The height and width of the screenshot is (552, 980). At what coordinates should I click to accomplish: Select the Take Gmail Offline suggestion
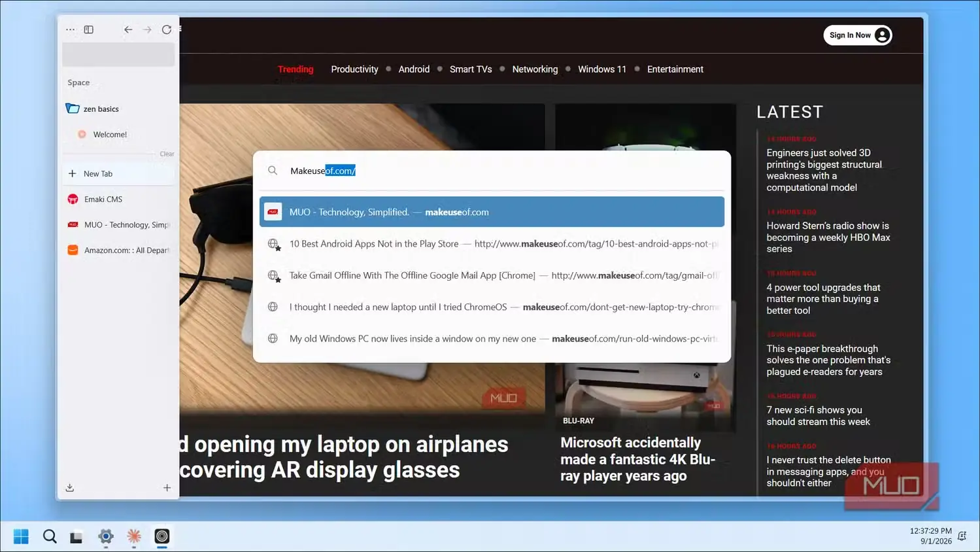492,275
